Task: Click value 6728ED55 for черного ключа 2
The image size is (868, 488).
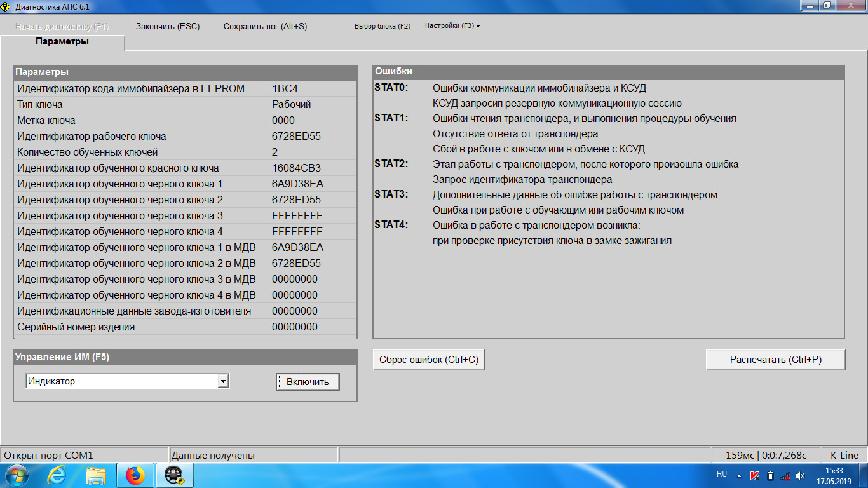Action: (296, 200)
